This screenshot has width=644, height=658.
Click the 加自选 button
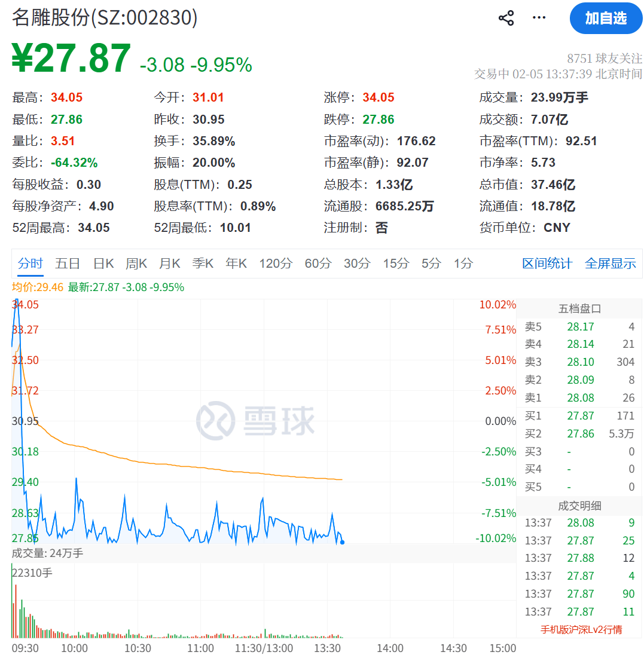[605, 19]
